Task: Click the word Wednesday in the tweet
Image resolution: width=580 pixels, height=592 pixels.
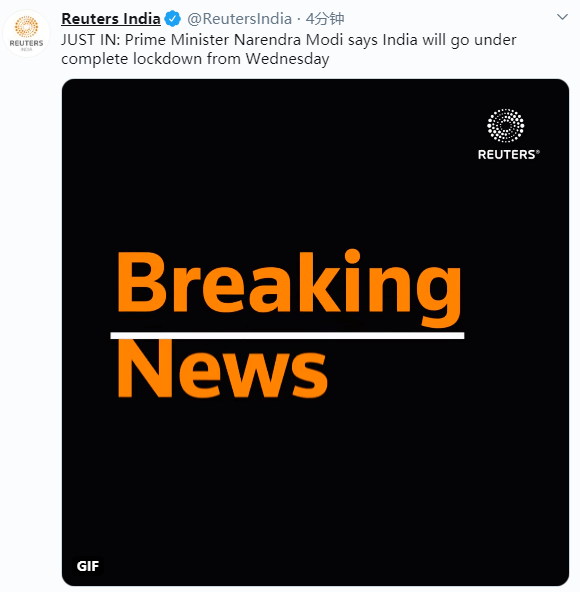Action: [287, 59]
